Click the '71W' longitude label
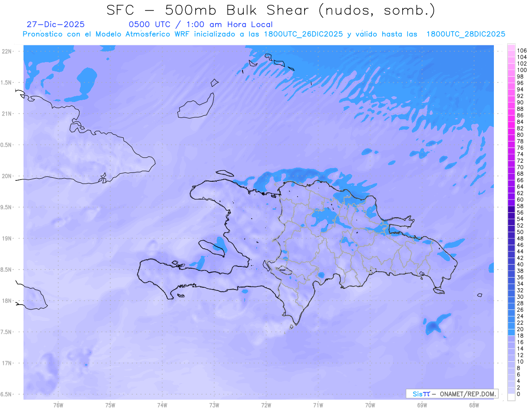Viewport: 532px width, 411px height. (x=318, y=405)
